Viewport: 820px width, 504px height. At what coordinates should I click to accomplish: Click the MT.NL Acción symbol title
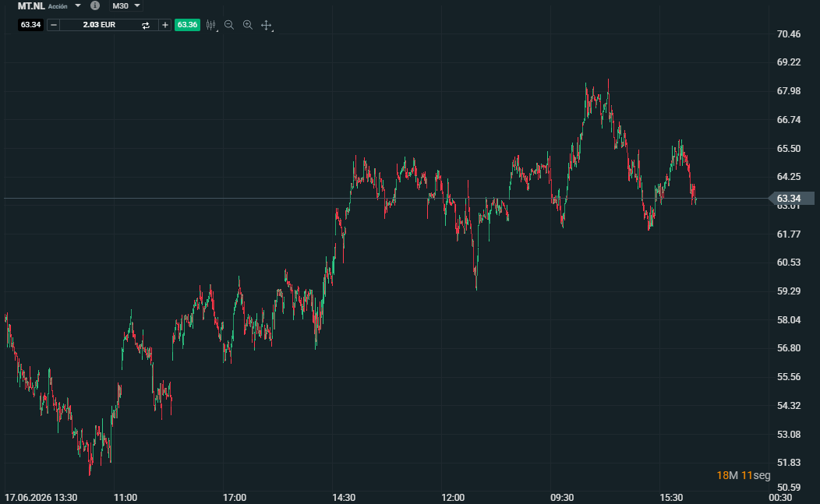coord(42,6)
